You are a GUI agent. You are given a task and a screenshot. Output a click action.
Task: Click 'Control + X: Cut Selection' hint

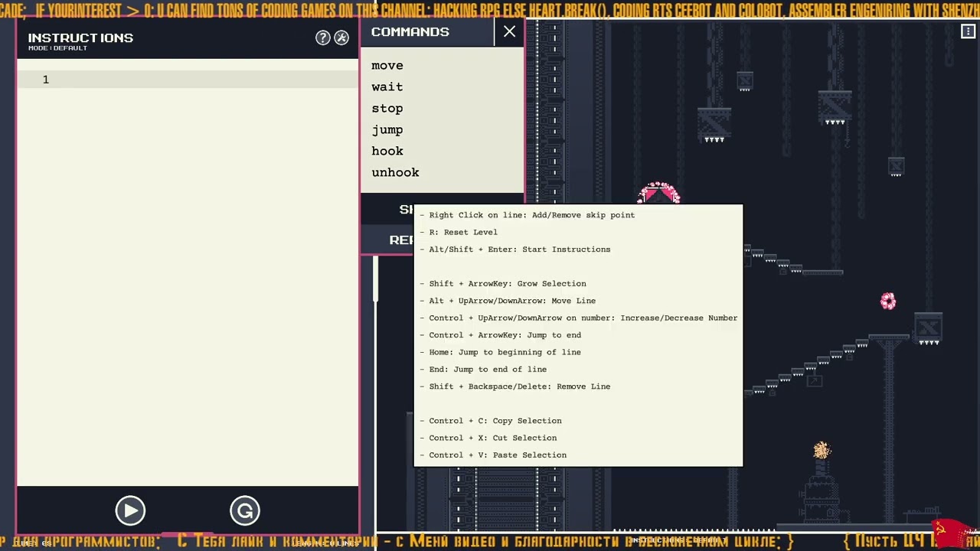pos(488,438)
